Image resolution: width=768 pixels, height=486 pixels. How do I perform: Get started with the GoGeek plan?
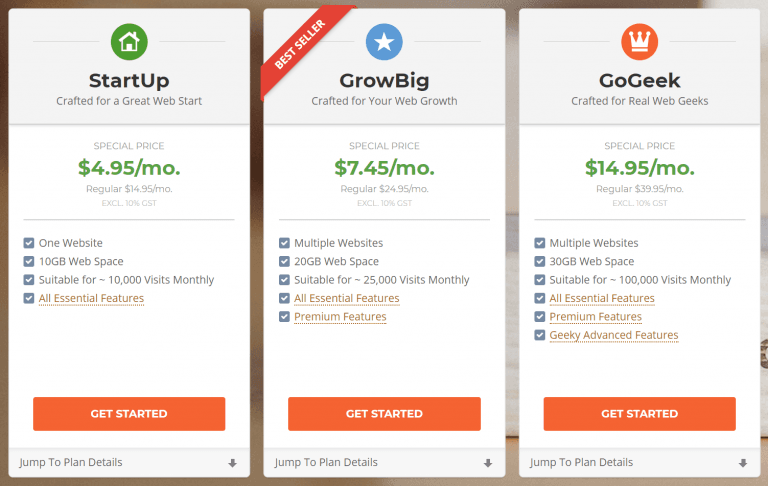point(640,414)
